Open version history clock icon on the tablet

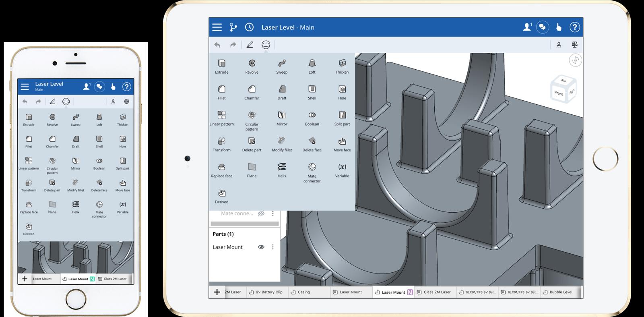(x=249, y=27)
